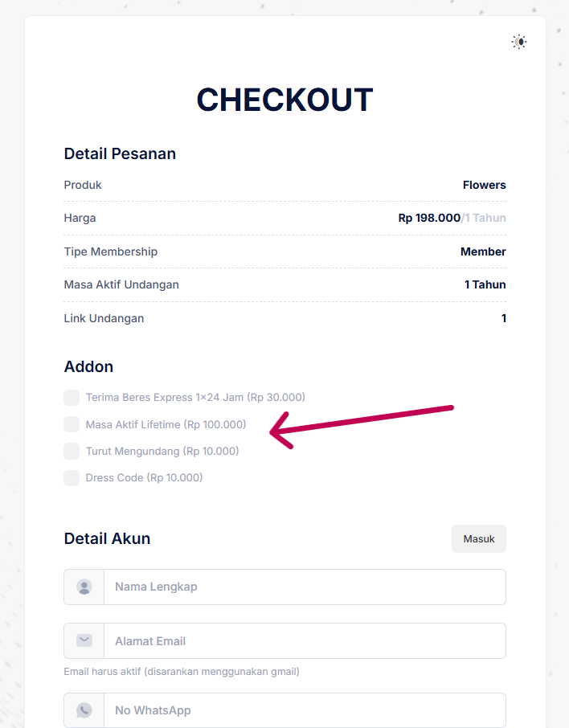
Task: Click the Turut Mengundang (Rp 10.000) label
Action: pos(162,451)
